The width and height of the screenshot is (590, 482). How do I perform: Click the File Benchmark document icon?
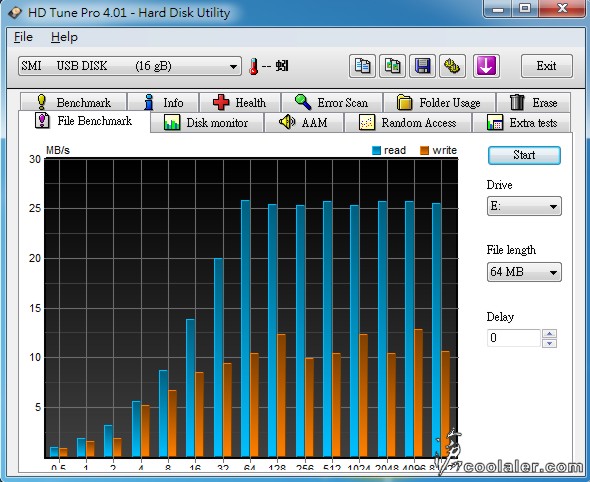42,120
